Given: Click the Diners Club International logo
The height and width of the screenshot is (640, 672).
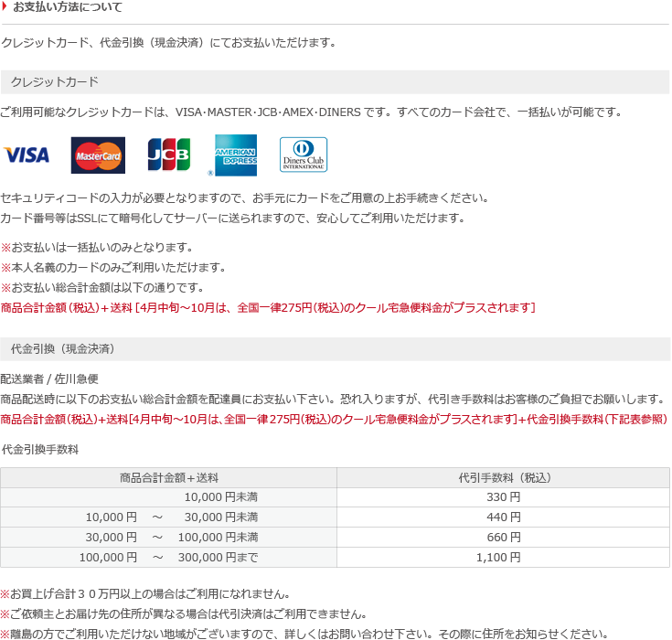Looking at the screenshot, I should click(x=304, y=155).
